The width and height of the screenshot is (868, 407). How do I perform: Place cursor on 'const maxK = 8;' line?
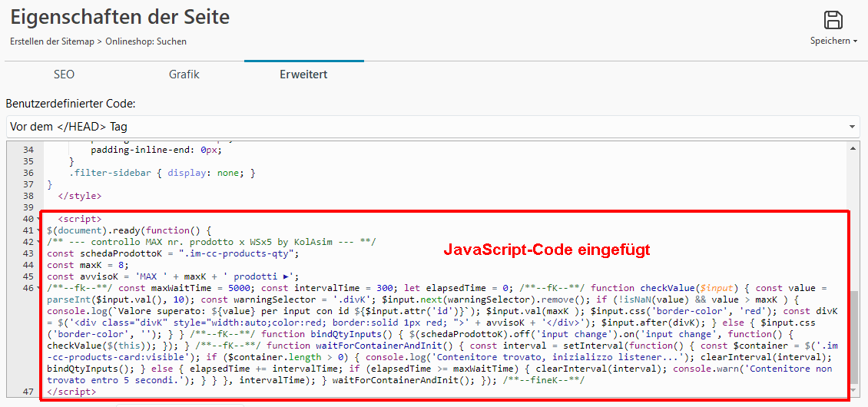click(x=83, y=265)
